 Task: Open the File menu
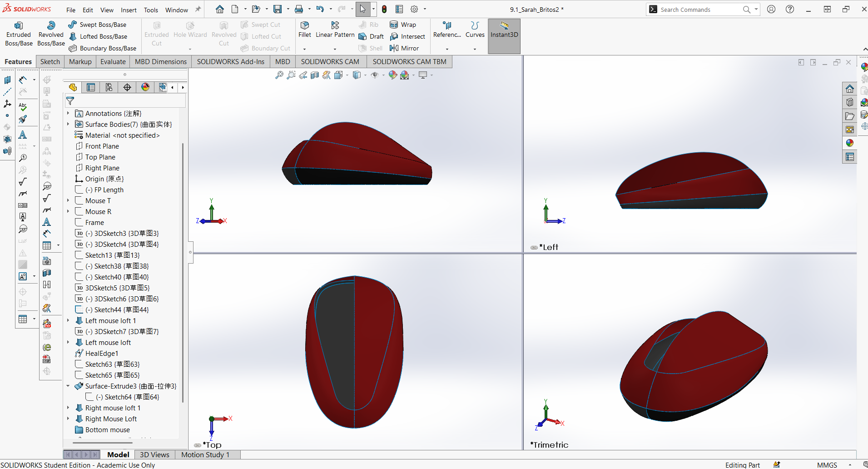tap(71, 10)
